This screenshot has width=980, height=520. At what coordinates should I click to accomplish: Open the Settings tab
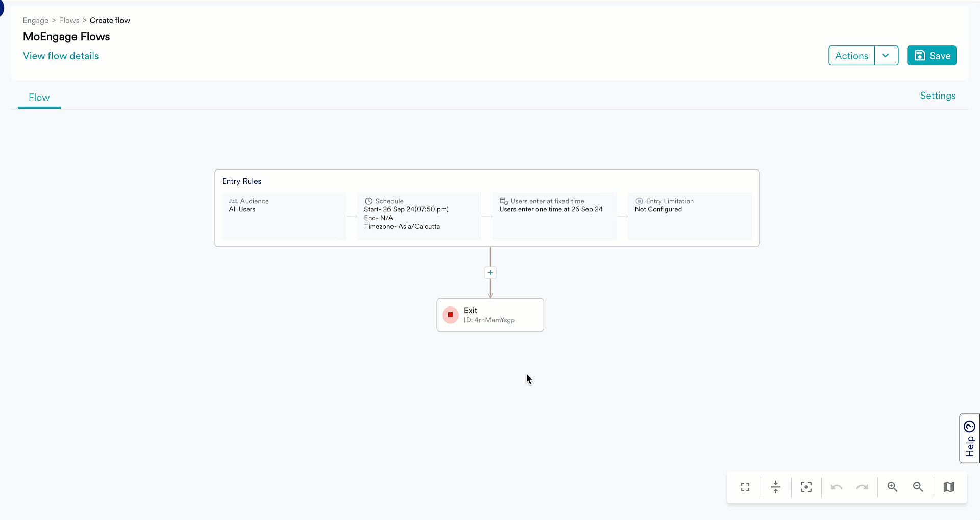[x=938, y=96]
